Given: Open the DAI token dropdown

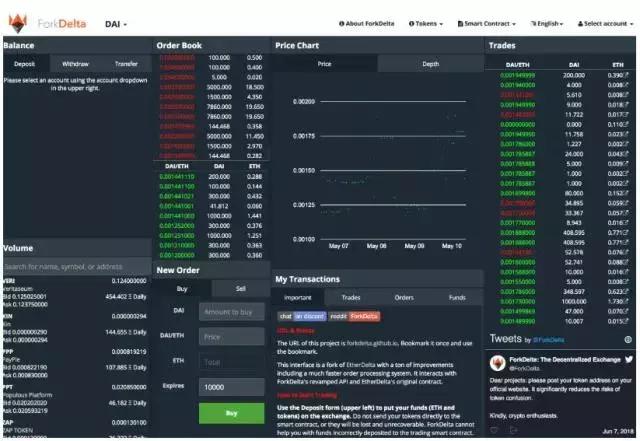Looking at the screenshot, I should [116, 24].
